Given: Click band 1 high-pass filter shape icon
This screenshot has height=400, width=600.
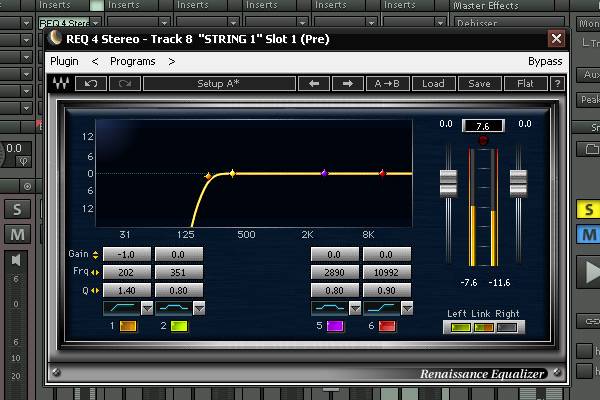Looking at the screenshot, I should (x=122, y=308).
